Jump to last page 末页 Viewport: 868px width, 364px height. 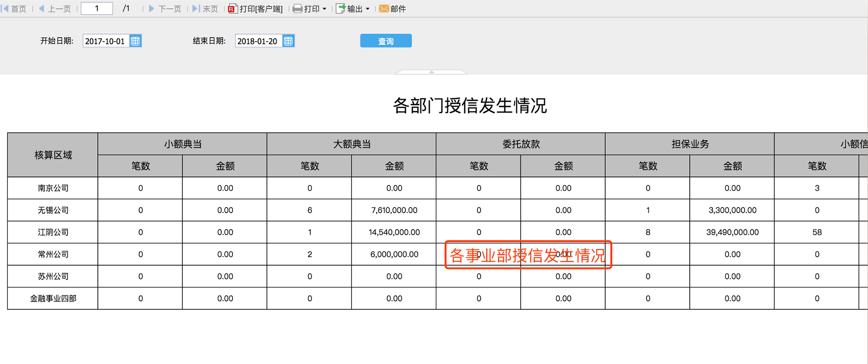click(x=205, y=9)
